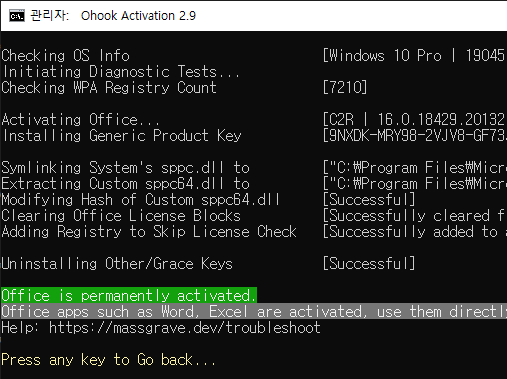This screenshot has height=379, width=507.
Task: Click the command prompt icon in title bar
Action: [17, 16]
